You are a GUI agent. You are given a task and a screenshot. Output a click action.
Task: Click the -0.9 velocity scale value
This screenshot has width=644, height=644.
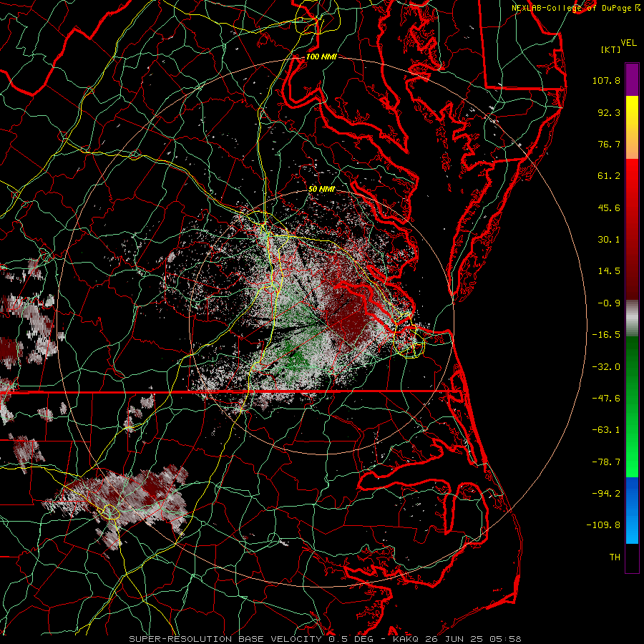coord(609,303)
